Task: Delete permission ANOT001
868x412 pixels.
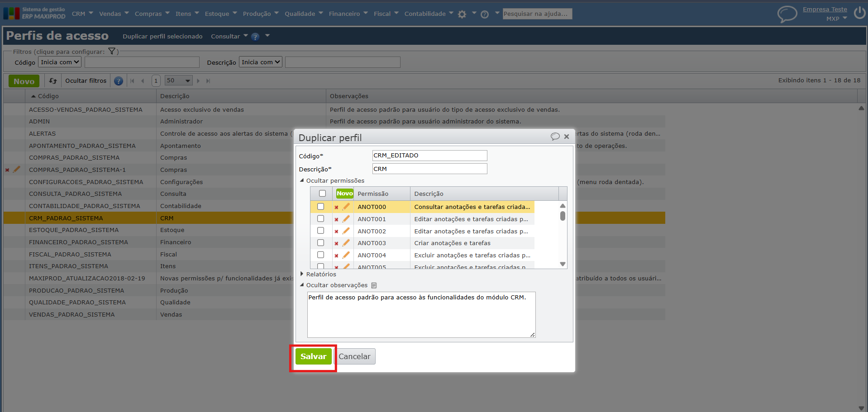Action: pyautogui.click(x=336, y=219)
